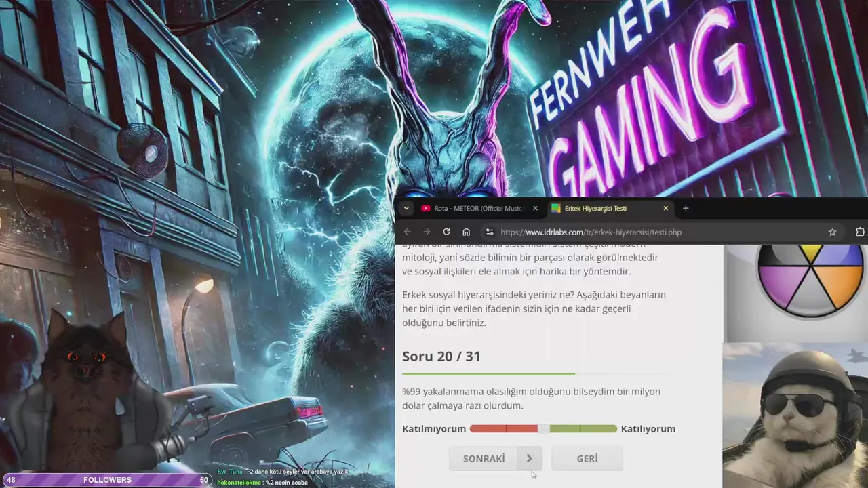The image size is (868, 488).
Task: Click the idrlabs favicon on active tab
Action: 556,209
